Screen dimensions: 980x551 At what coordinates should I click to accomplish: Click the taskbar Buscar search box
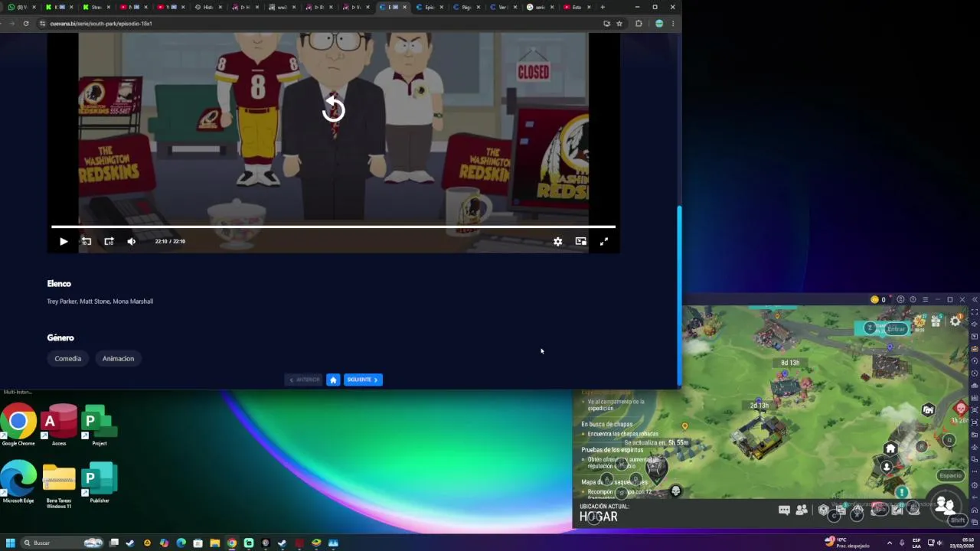[63, 543]
